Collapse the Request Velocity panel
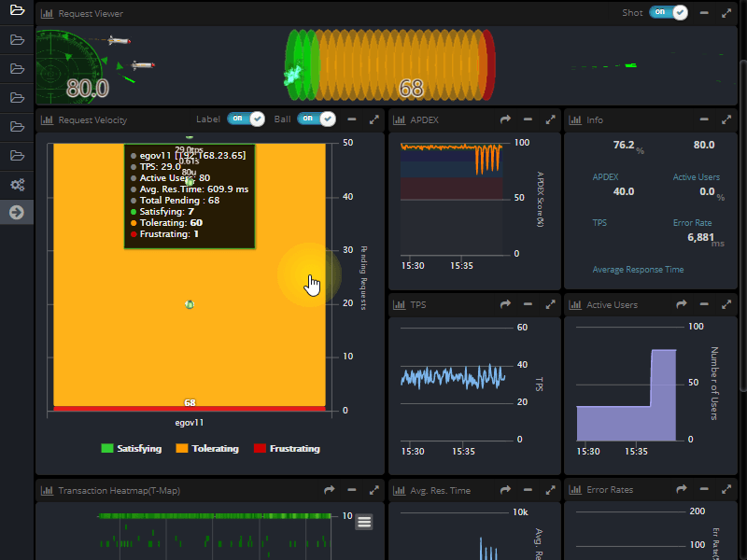The image size is (747, 560). tap(352, 119)
